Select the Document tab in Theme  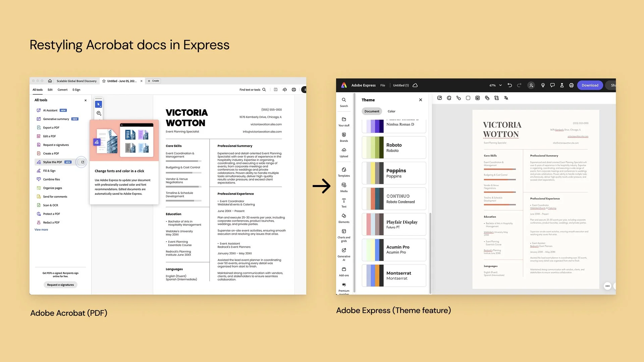372,111
